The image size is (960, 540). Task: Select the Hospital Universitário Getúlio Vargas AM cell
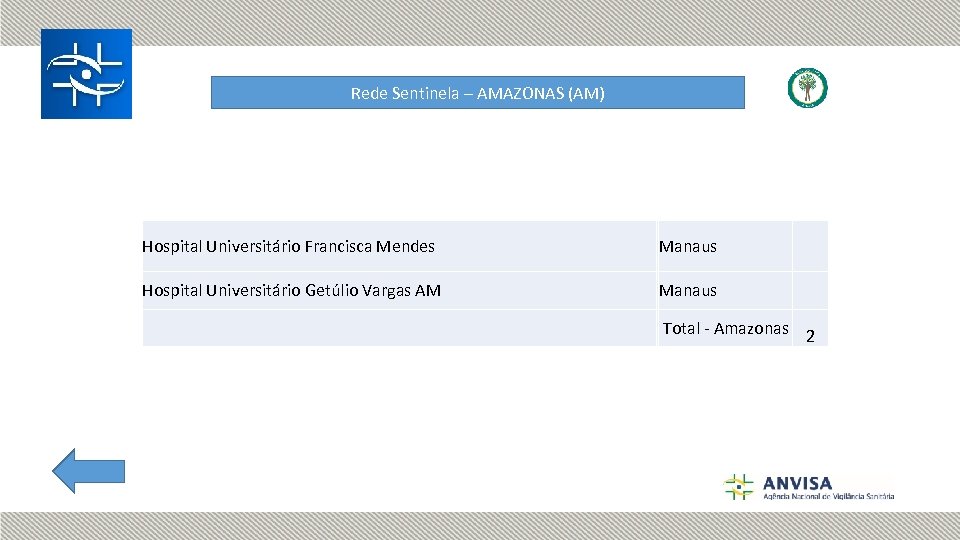[x=292, y=290]
